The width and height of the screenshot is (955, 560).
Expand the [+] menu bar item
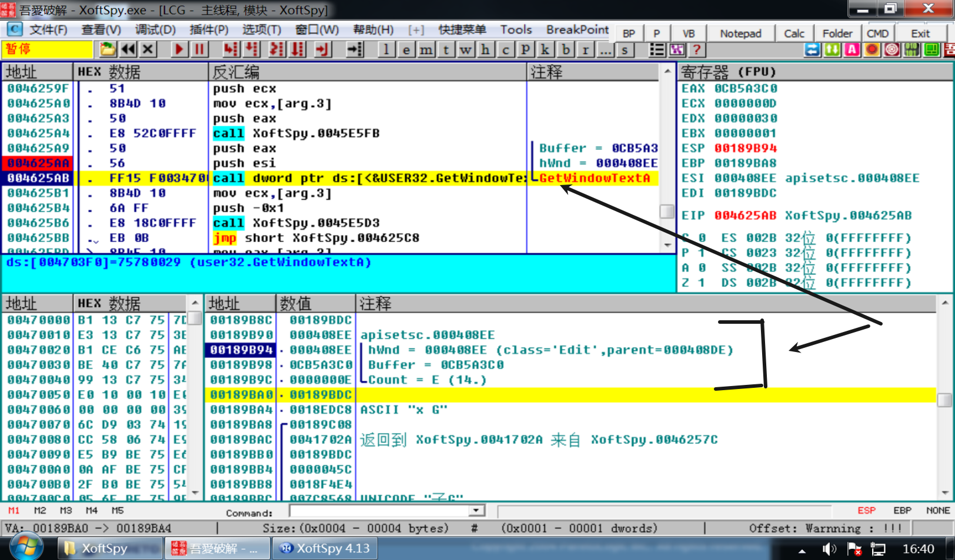tap(416, 30)
